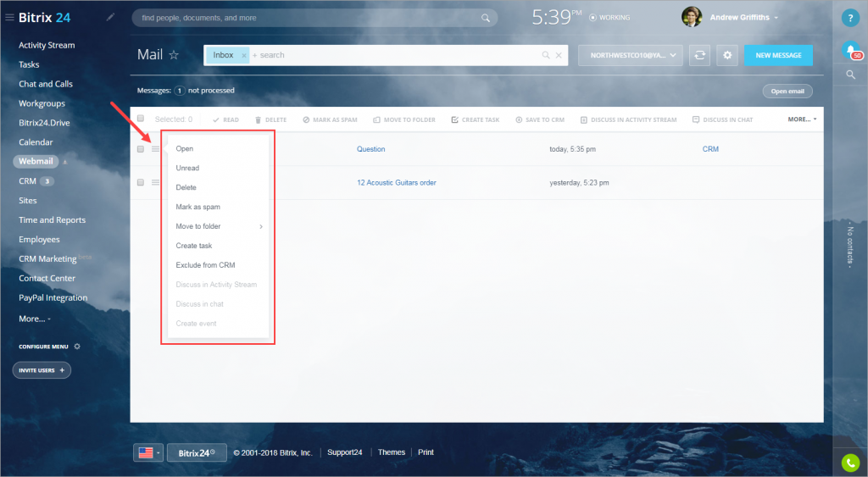This screenshot has height=477, width=868.
Task: Open the language flag dropdown
Action: tap(147, 452)
